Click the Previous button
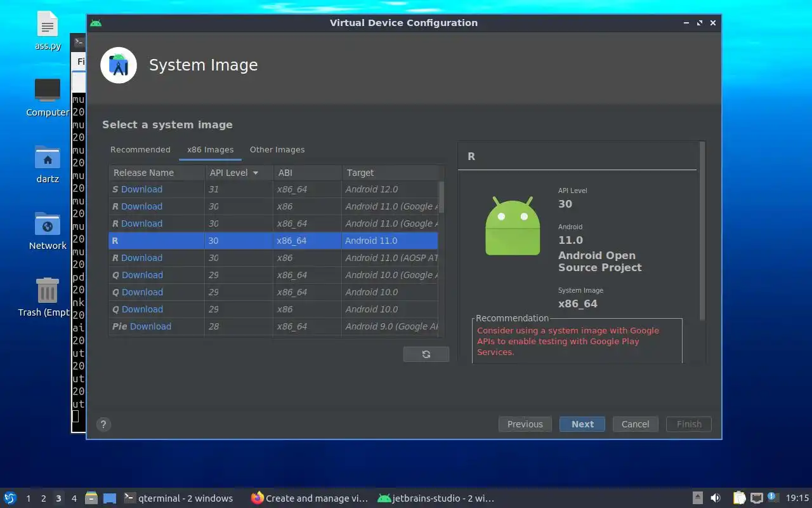Viewport: 812px width, 508px height. pyautogui.click(x=525, y=424)
